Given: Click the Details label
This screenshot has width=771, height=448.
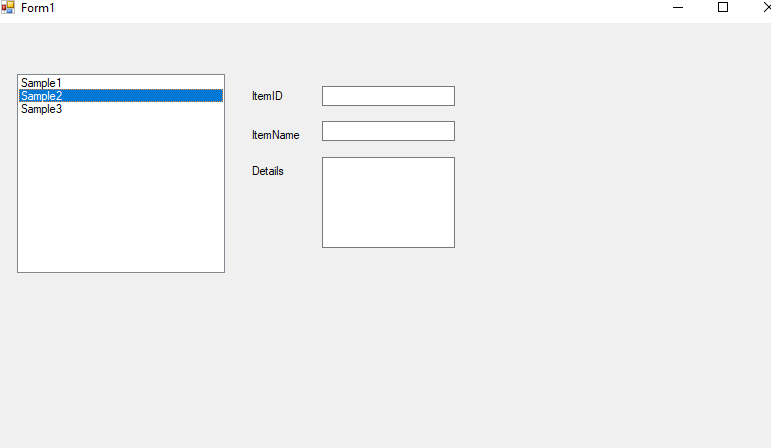Looking at the screenshot, I should click(267, 171).
